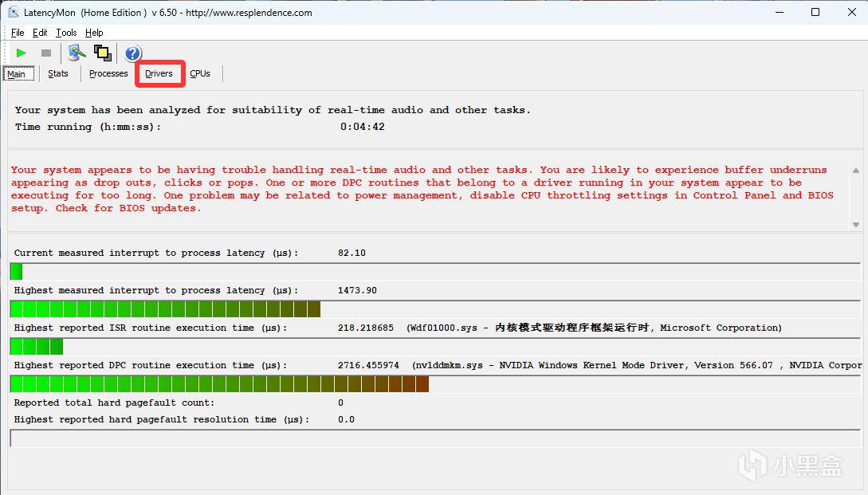Click 'Highest reported ISR routine execution time' label
This screenshot has height=495, width=868.
151,328
